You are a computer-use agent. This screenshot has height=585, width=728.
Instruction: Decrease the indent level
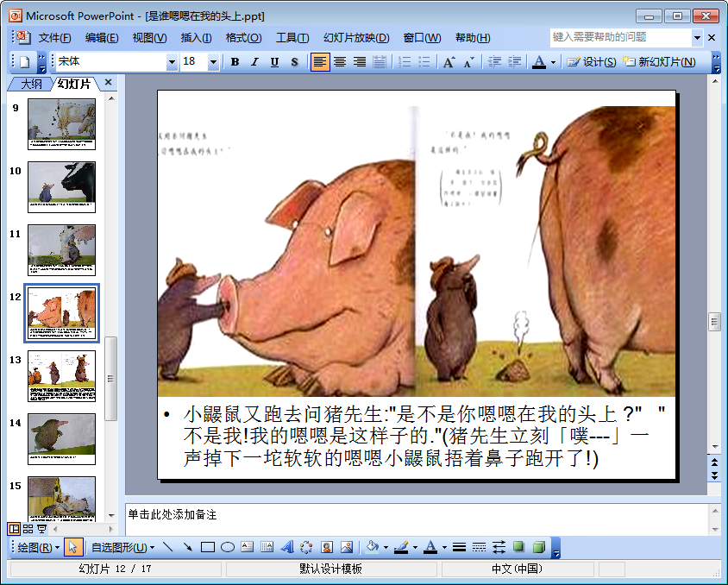(x=494, y=62)
